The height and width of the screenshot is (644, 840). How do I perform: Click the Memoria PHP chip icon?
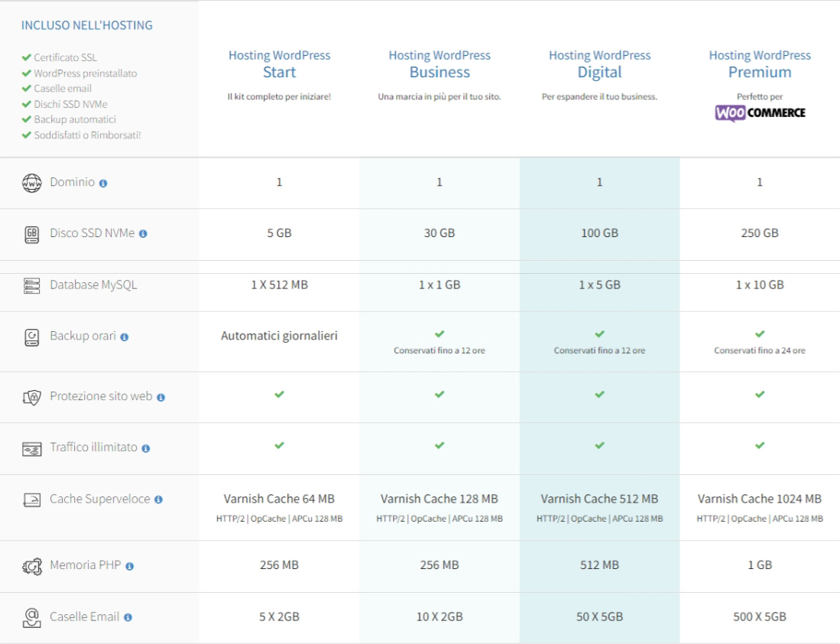[31, 566]
